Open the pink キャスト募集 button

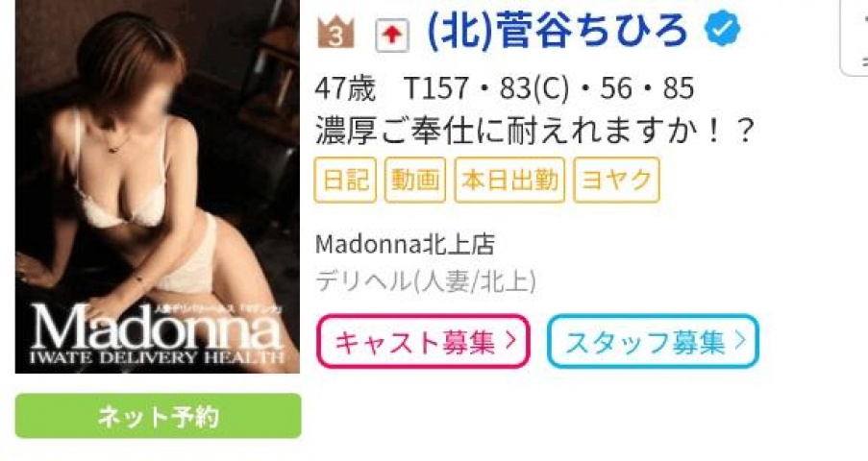(424, 342)
